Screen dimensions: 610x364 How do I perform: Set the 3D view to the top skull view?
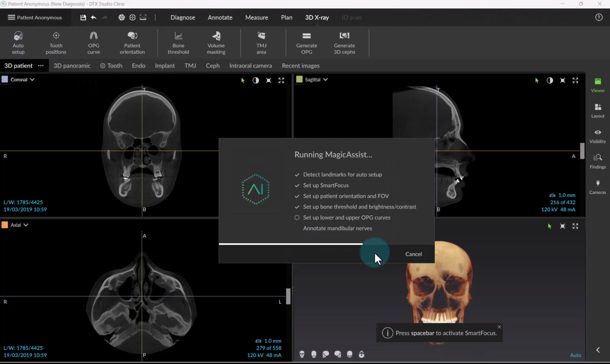pyautogui.click(x=350, y=354)
